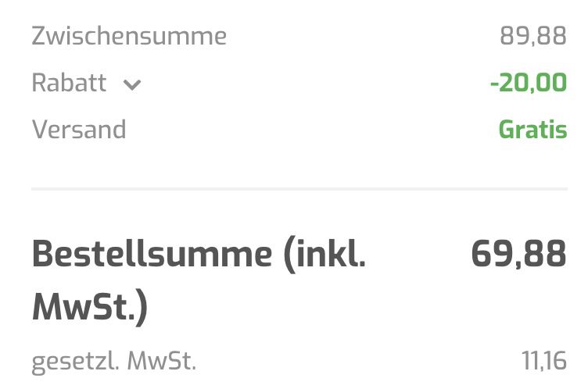Tap grey MwSt. beside gesetzl.
Screen dimensions: 588x389
[162, 361]
